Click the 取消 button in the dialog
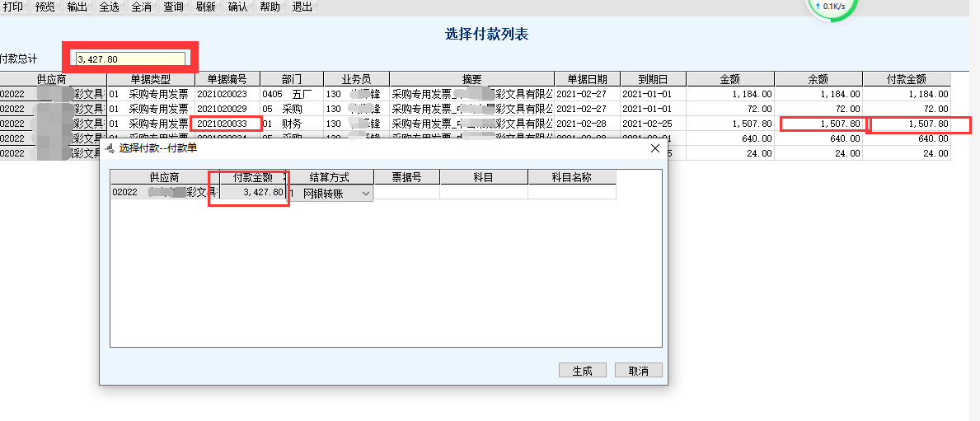The height and width of the screenshot is (421, 980). [638, 371]
